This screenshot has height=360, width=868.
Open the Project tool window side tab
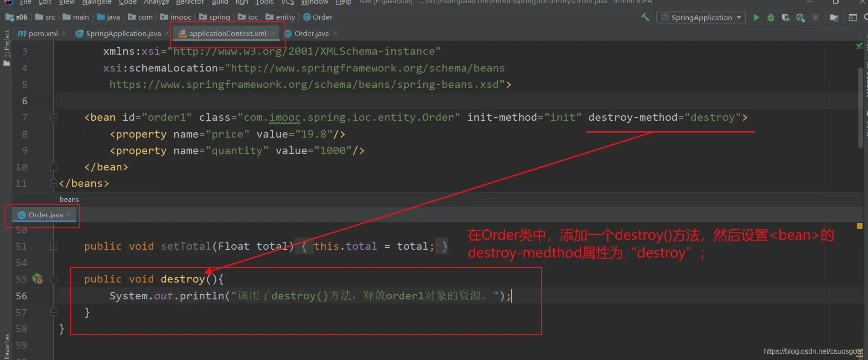(x=6, y=48)
